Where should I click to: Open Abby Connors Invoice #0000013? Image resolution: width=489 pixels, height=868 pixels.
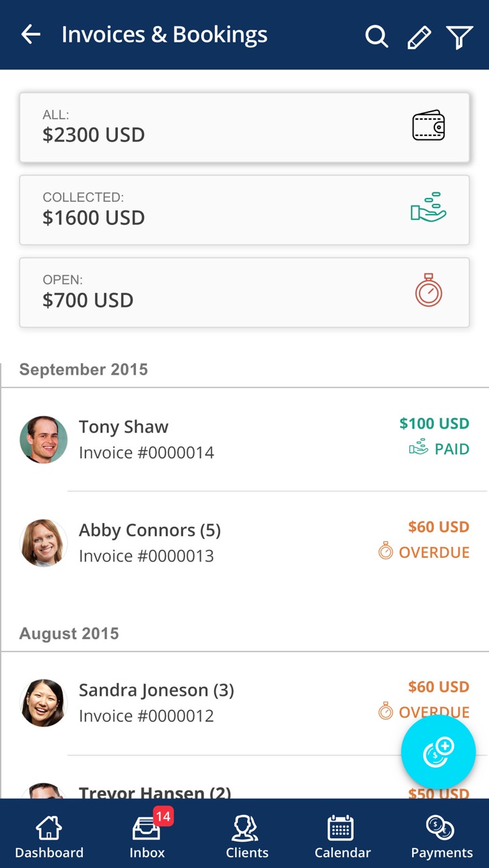[x=244, y=543]
